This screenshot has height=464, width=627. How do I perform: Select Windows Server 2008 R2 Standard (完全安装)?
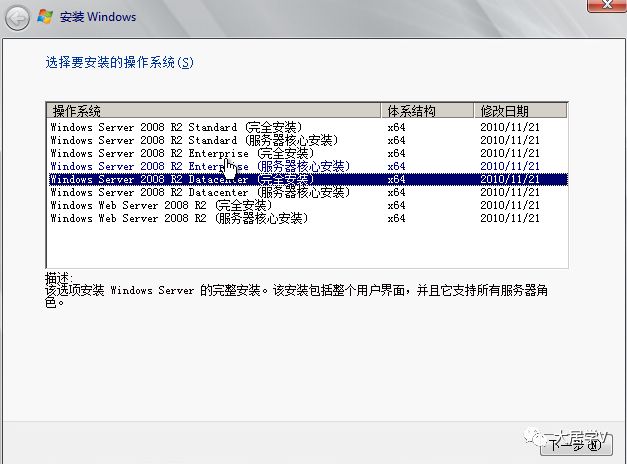307,127
